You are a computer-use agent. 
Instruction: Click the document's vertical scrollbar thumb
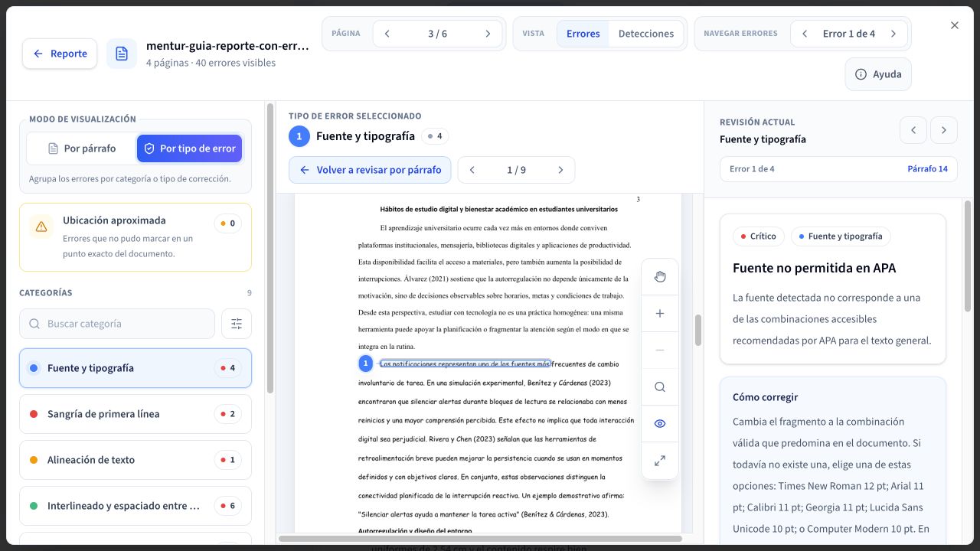[x=698, y=331]
